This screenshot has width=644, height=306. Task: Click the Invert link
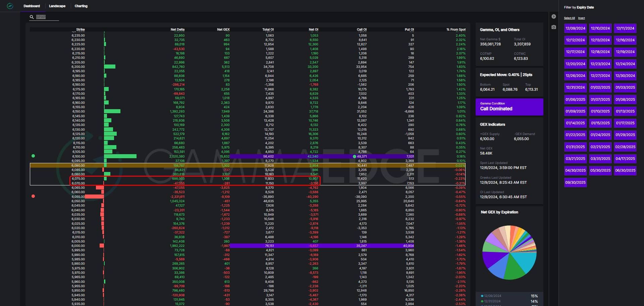[x=581, y=18]
